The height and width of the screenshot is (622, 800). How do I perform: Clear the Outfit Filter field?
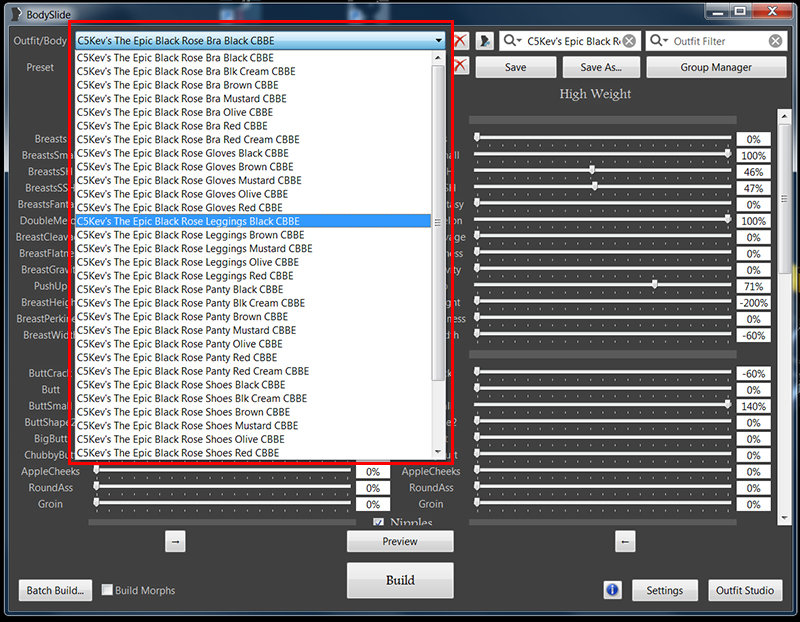[775, 41]
